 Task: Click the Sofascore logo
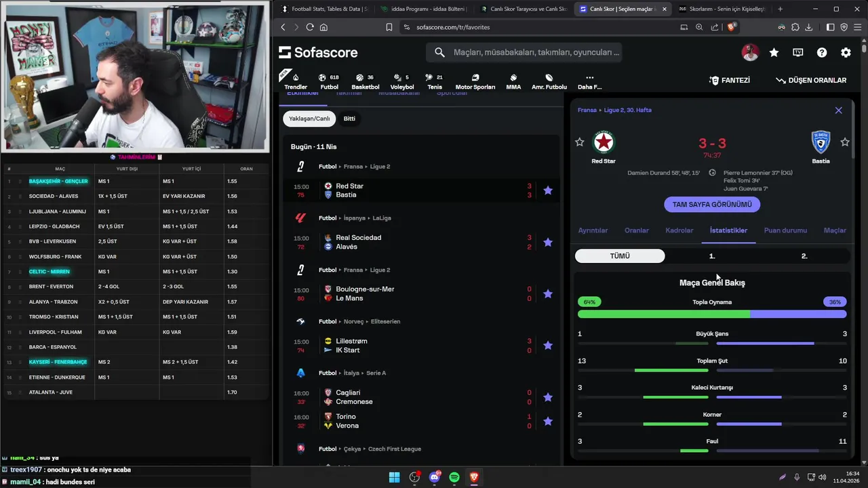tap(318, 52)
